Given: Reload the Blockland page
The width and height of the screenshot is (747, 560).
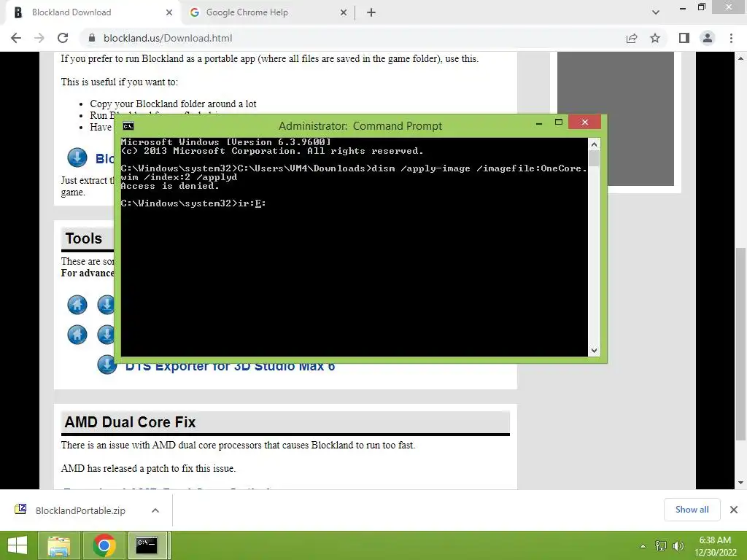Looking at the screenshot, I should (x=63, y=38).
